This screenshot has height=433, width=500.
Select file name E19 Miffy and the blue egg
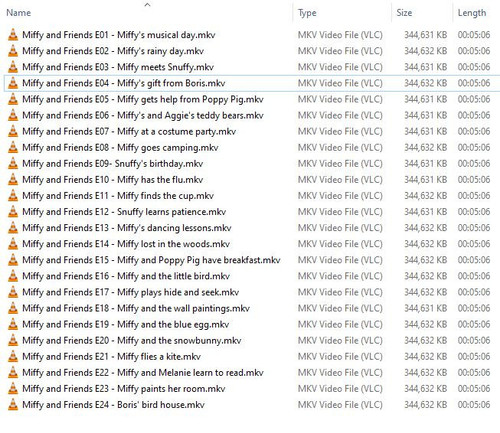[126, 324]
